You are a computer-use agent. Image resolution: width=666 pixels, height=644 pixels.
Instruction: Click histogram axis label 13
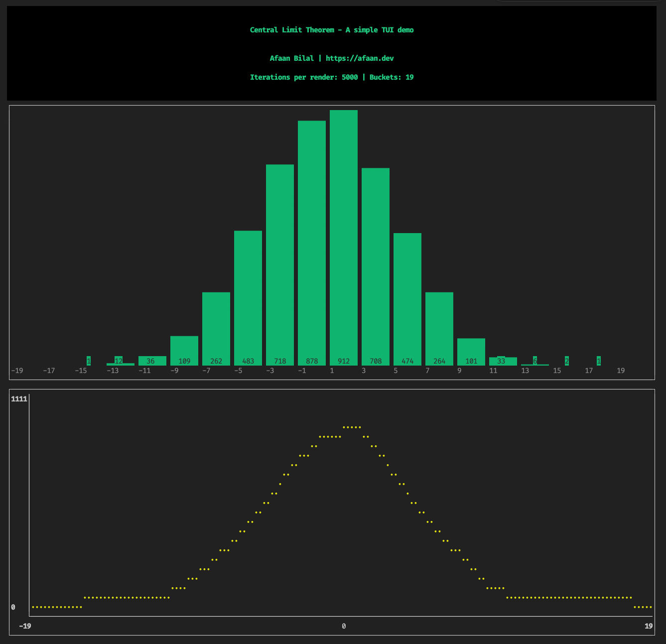pos(525,371)
